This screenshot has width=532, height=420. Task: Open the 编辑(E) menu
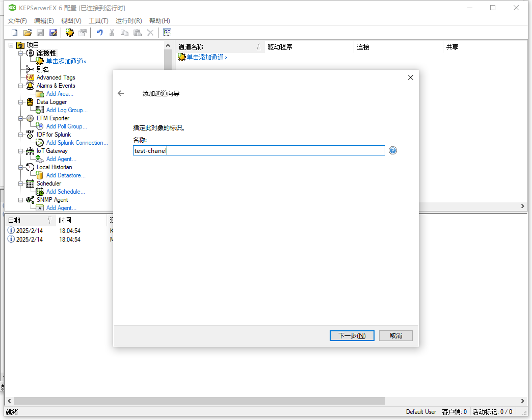point(44,21)
